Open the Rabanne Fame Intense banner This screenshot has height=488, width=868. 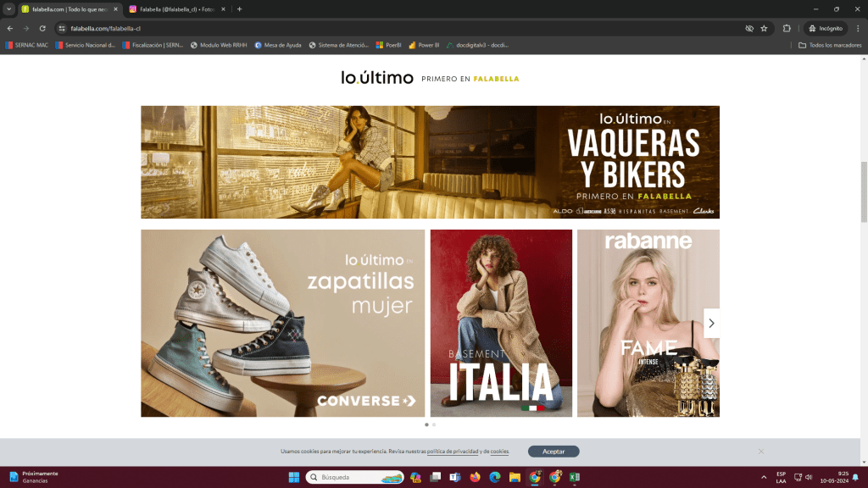648,323
